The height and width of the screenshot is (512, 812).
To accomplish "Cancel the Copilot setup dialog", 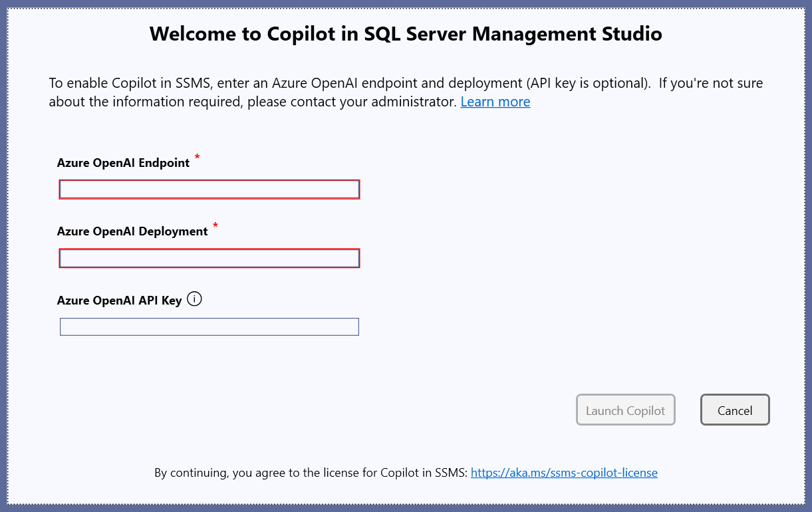I will [735, 410].
